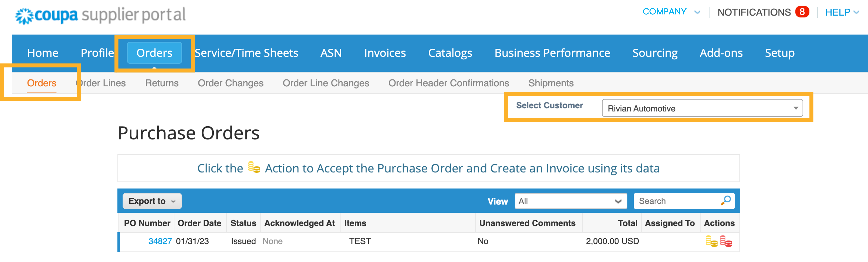The height and width of the screenshot is (262, 868).
Task: Navigate to the Setup tab
Action: click(x=779, y=53)
